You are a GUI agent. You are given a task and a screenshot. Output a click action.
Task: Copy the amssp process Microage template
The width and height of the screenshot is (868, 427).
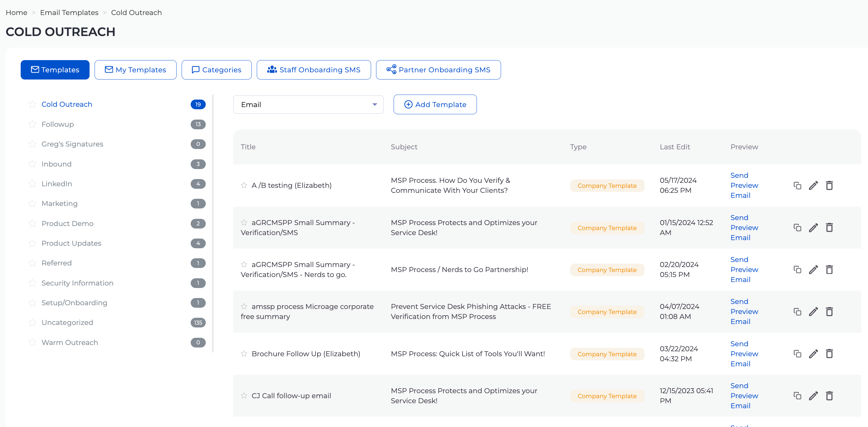797,311
